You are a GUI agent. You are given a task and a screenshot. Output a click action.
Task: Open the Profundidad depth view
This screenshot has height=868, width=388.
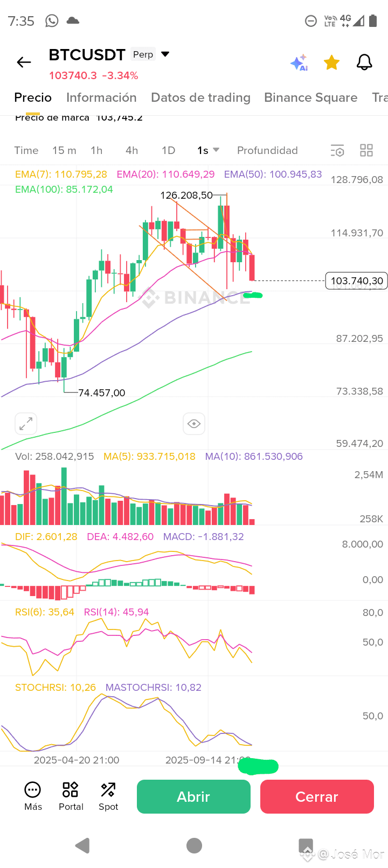click(267, 150)
